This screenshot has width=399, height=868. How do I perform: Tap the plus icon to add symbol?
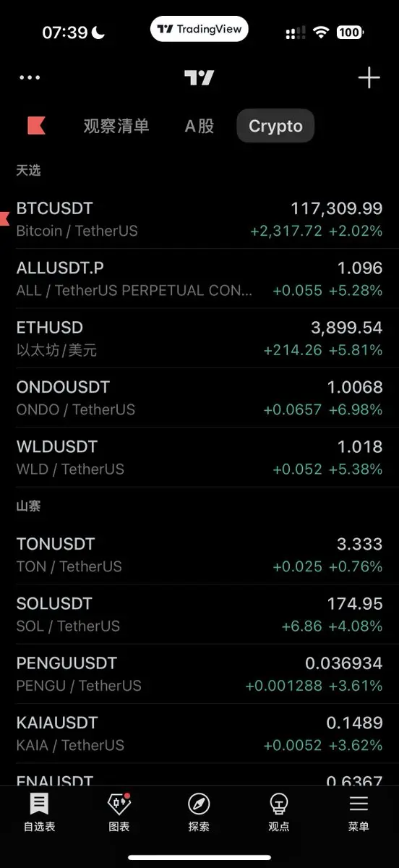point(369,77)
